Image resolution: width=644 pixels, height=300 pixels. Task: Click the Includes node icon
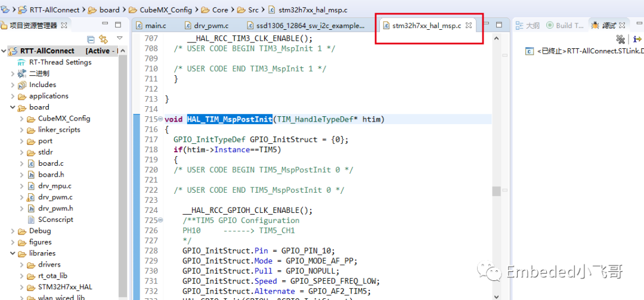[x=22, y=85]
